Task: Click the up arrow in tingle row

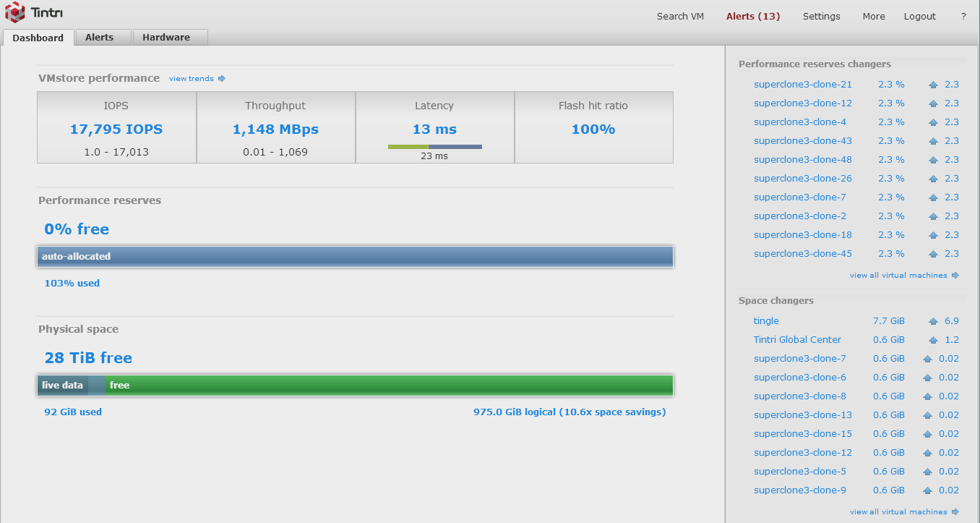Action: click(x=933, y=321)
